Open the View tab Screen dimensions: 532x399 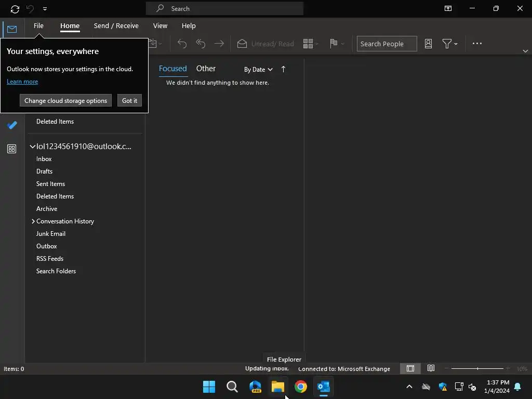point(160,26)
